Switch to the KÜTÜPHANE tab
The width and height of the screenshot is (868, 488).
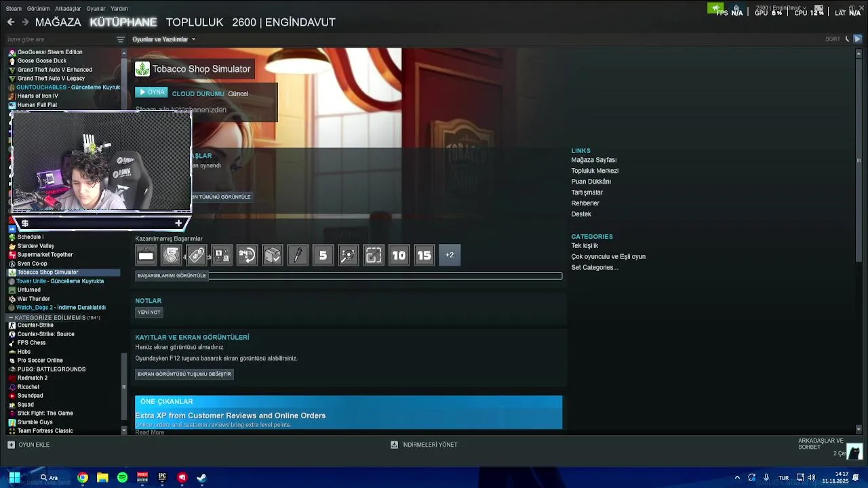(x=123, y=22)
